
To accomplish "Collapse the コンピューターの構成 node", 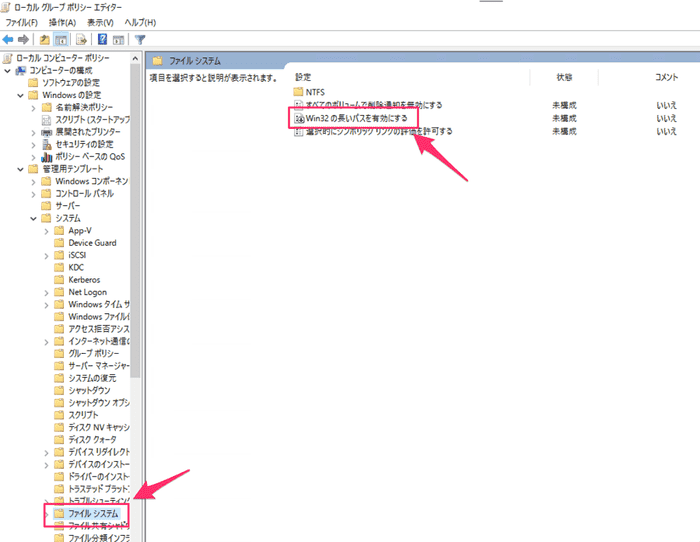I will (7, 71).
